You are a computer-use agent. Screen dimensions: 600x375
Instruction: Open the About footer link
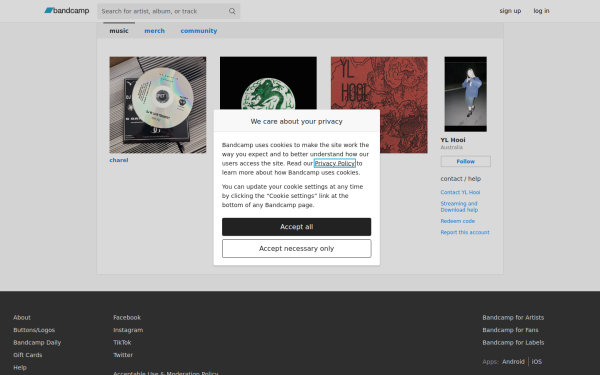pos(22,318)
